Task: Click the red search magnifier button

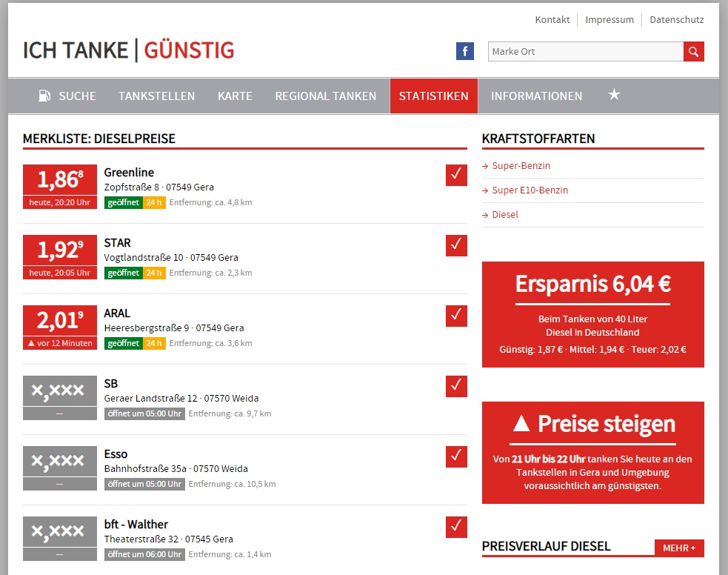Action: (x=694, y=52)
